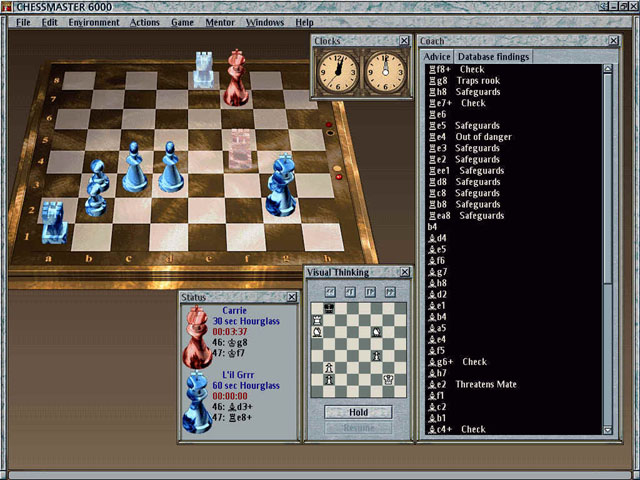Viewport: 640px width, 480px height.
Task: Step forward one move in Visual Thinking
Action: click(370, 292)
